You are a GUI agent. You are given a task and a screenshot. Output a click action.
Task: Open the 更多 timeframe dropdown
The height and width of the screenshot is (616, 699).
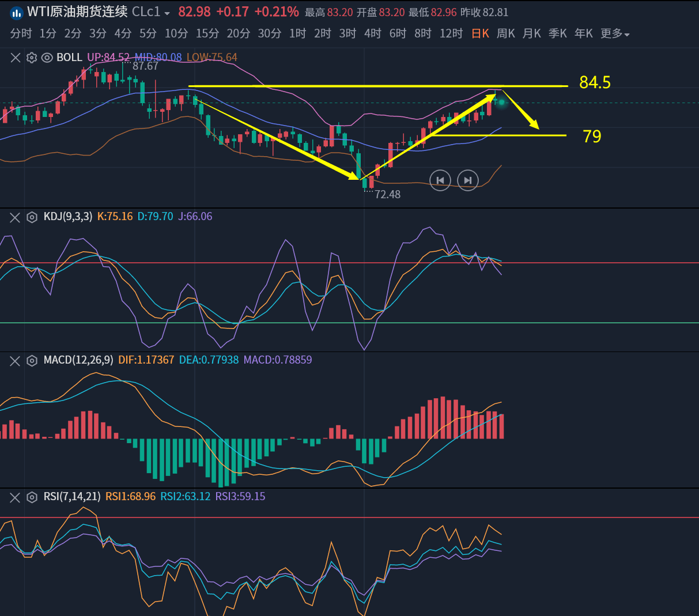click(615, 34)
